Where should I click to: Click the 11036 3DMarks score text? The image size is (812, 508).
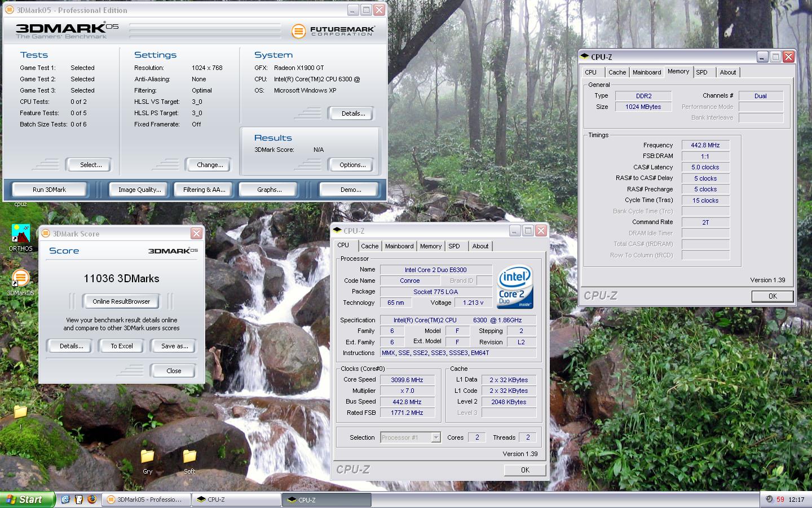coord(121,278)
